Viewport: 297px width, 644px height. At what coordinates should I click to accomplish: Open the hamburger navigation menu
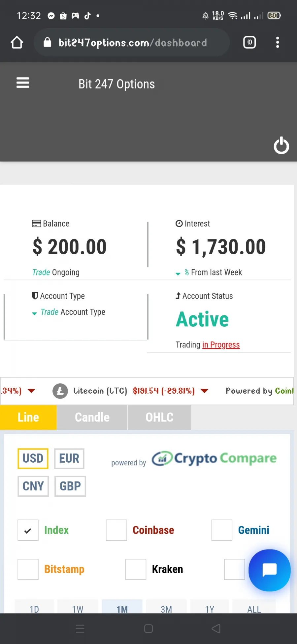pos(23,83)
